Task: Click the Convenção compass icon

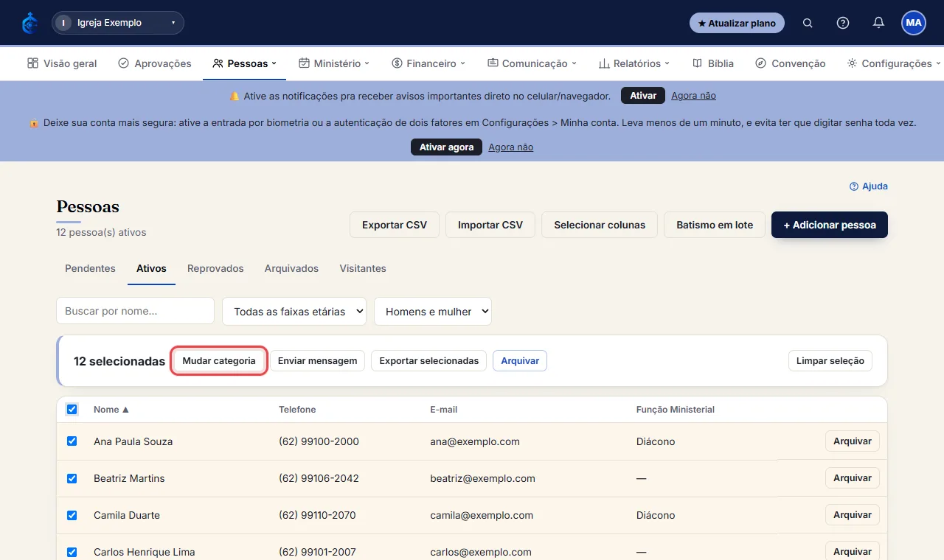Action: point(760,63)
